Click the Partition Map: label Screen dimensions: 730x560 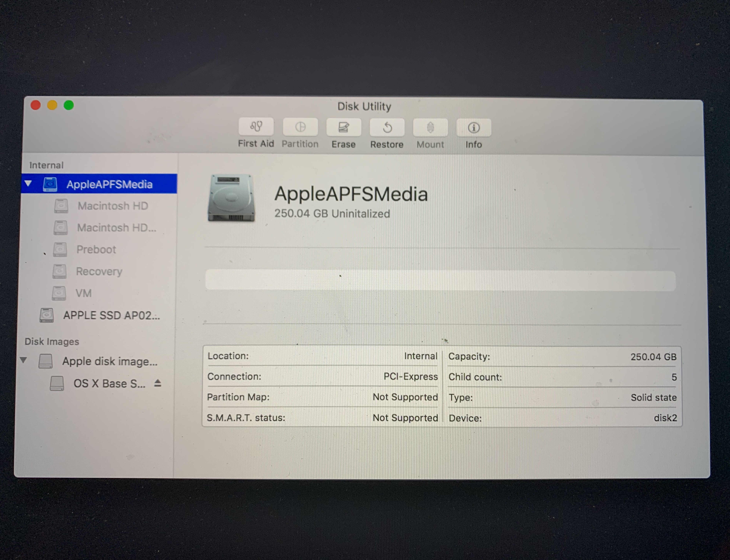tap(238, 397)
